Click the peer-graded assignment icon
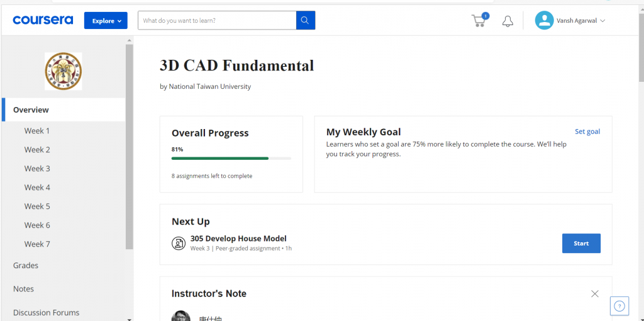The height and width of the screenshot is (321, 644). [179, 243]
